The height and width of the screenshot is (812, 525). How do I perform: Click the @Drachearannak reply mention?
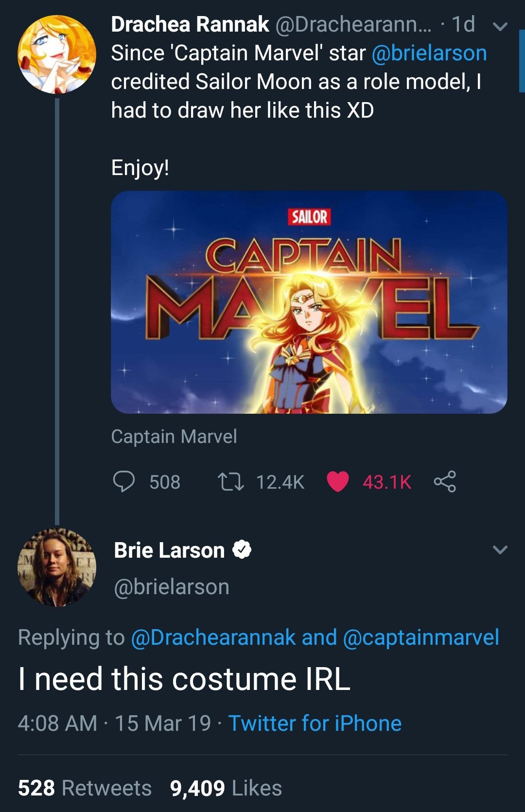(x=213, y=637)
